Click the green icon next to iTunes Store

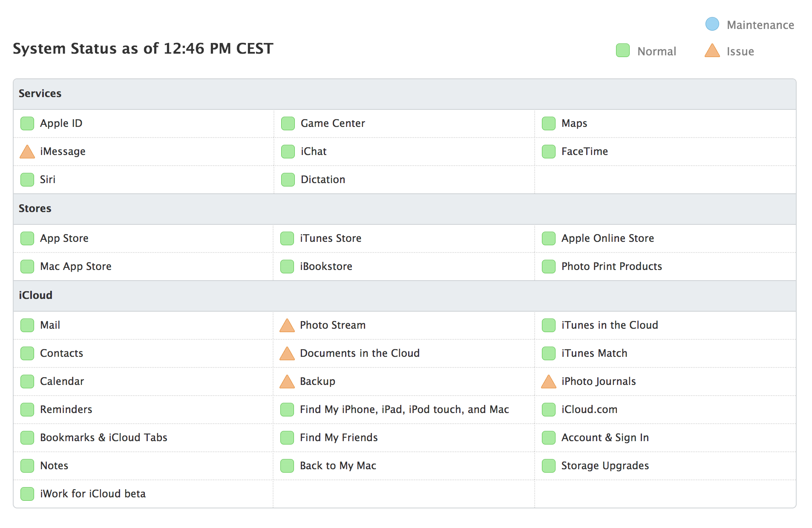[287, 238]
